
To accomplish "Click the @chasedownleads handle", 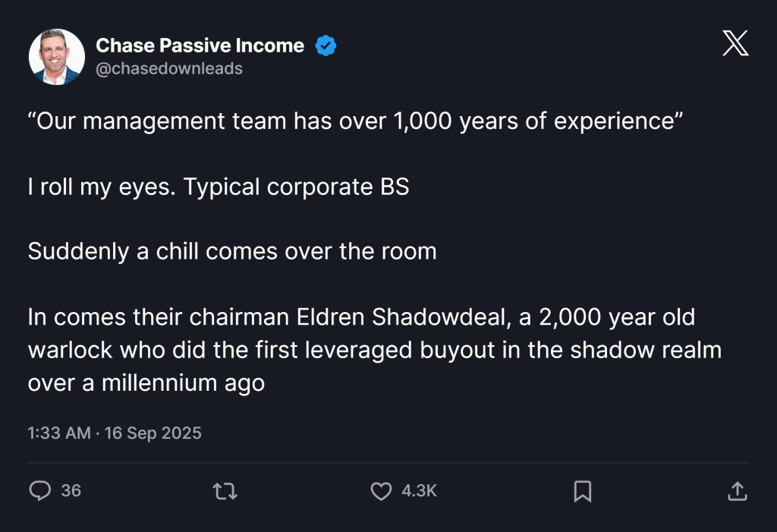I will (169, 68).
